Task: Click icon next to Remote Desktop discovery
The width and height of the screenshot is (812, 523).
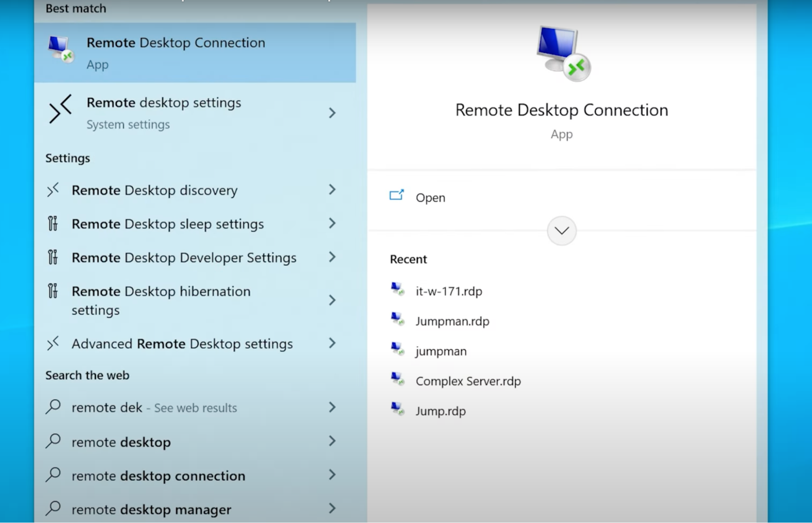Action: pos(53,190)
